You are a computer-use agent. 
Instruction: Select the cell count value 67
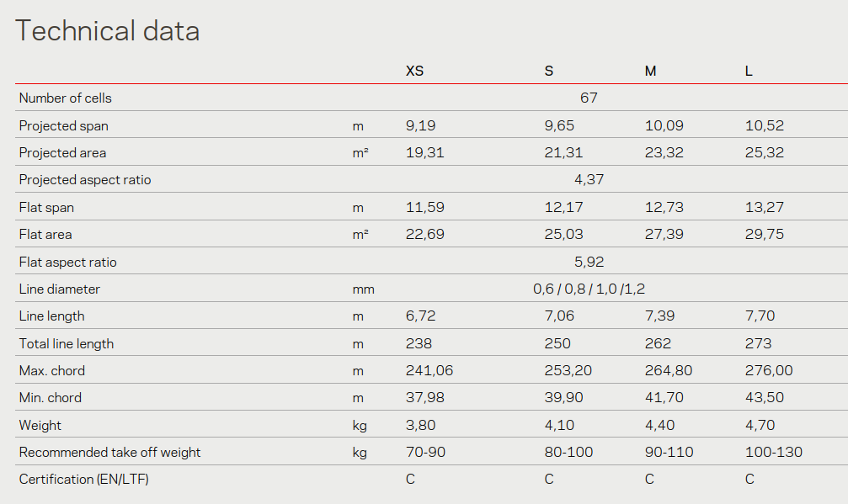coord(589,98)
